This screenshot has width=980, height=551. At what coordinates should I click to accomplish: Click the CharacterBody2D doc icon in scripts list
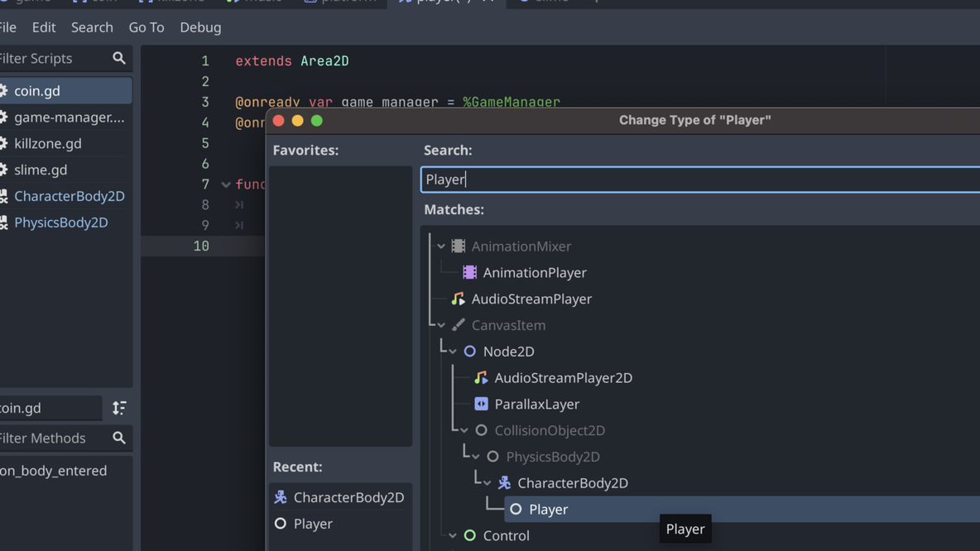pyautogui.click(x=2, y=196)
